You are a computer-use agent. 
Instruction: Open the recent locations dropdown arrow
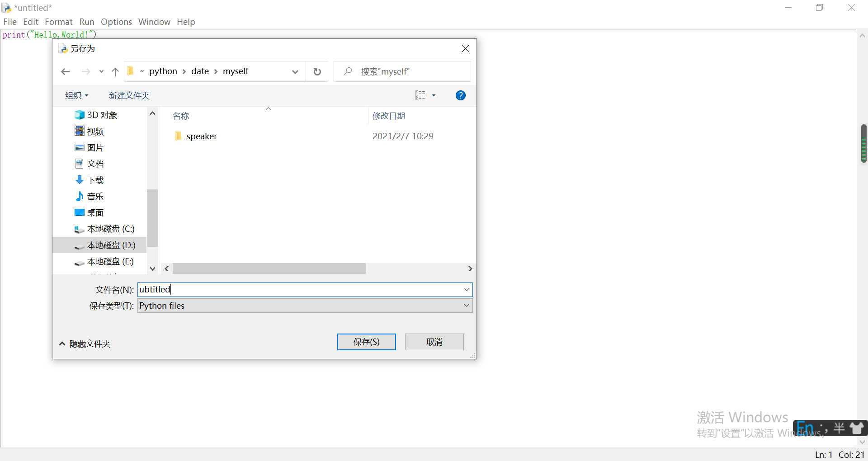point(101,71)
